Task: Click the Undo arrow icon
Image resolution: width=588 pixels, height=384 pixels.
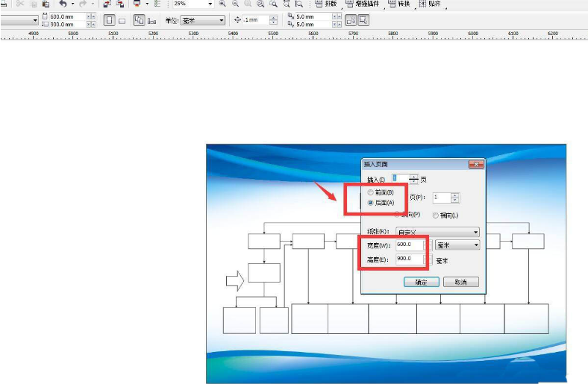Action: (63, 4)
